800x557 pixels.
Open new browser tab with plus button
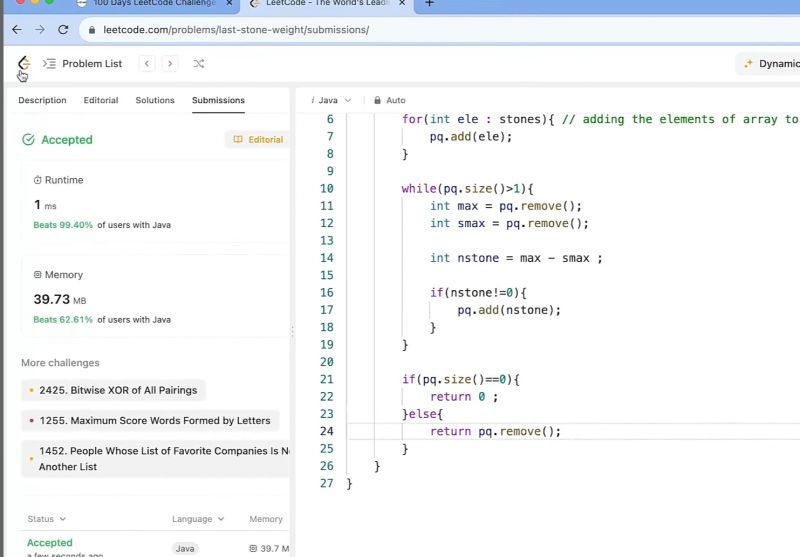tap(429, 4)
